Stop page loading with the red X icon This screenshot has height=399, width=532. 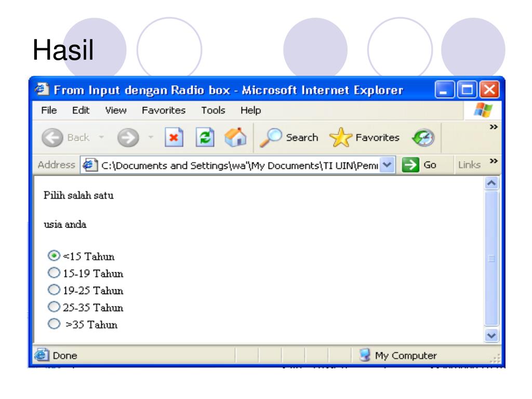tap(174, 137)
